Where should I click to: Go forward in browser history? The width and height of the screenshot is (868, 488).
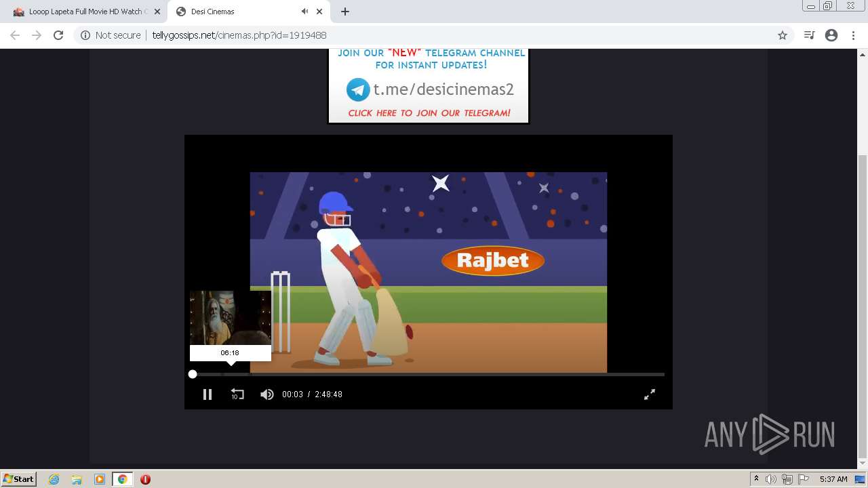click(x=37, y=35)
